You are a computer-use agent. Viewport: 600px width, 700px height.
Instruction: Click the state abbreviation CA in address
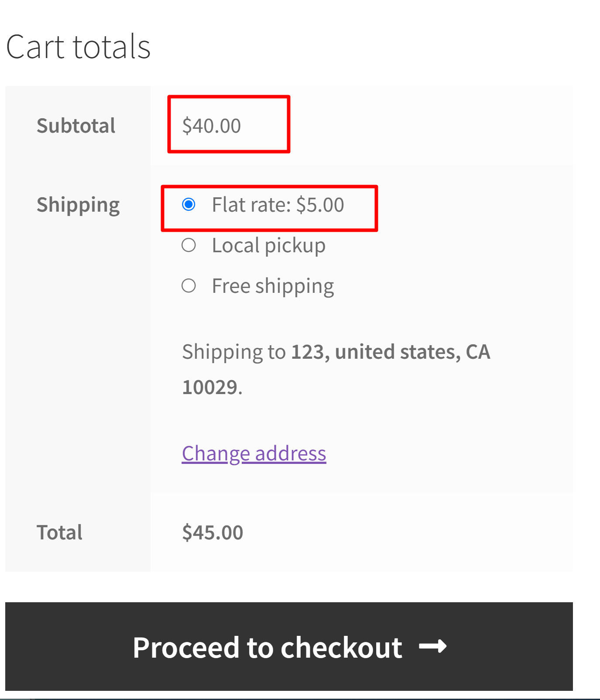pyautogui.click(x=478, y=352)
